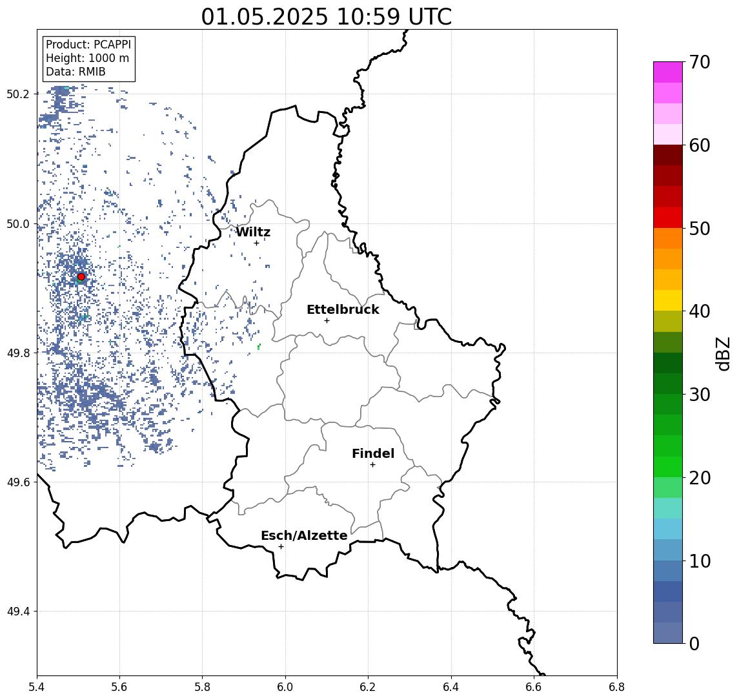The height and width of the screenshot is (700, 739).
Task: Click the dark maroon colorbar swatch just below 60
Action: click(668, 155)
